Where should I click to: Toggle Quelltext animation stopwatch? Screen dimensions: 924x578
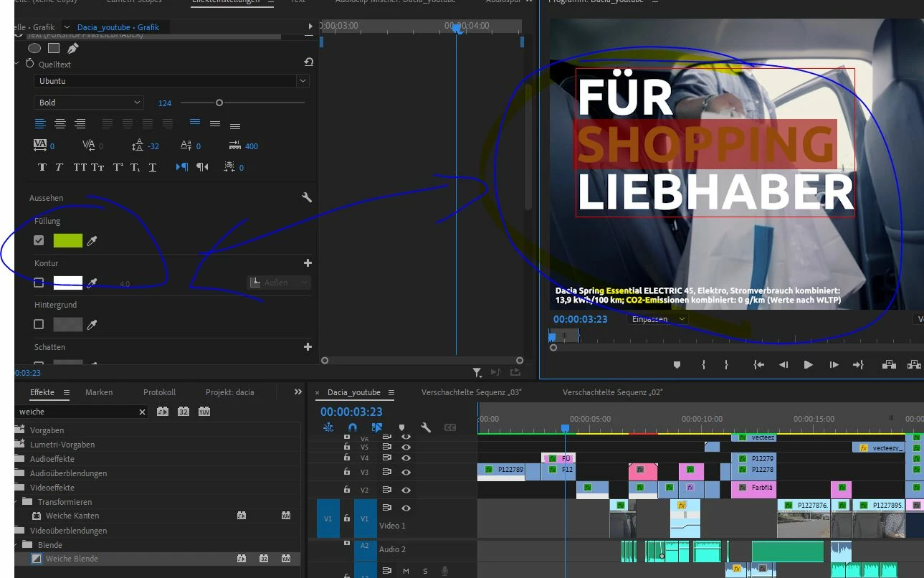pyautogui.click(x=29, y=64)
